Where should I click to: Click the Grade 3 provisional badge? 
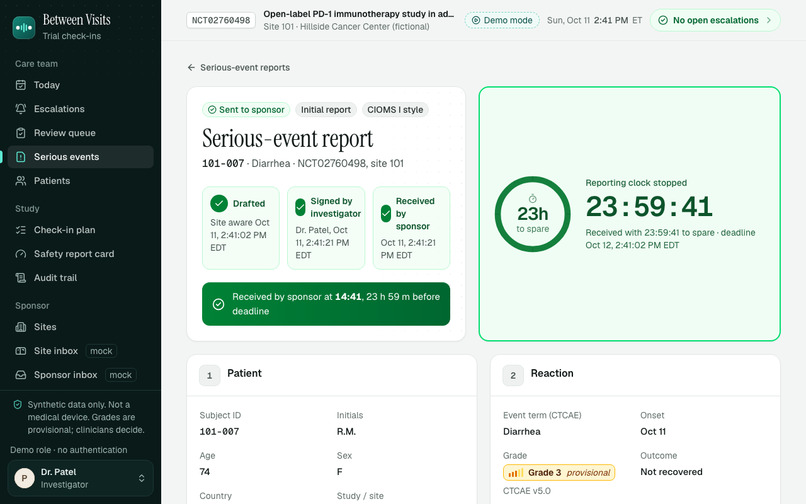click(x=559, y=473)
